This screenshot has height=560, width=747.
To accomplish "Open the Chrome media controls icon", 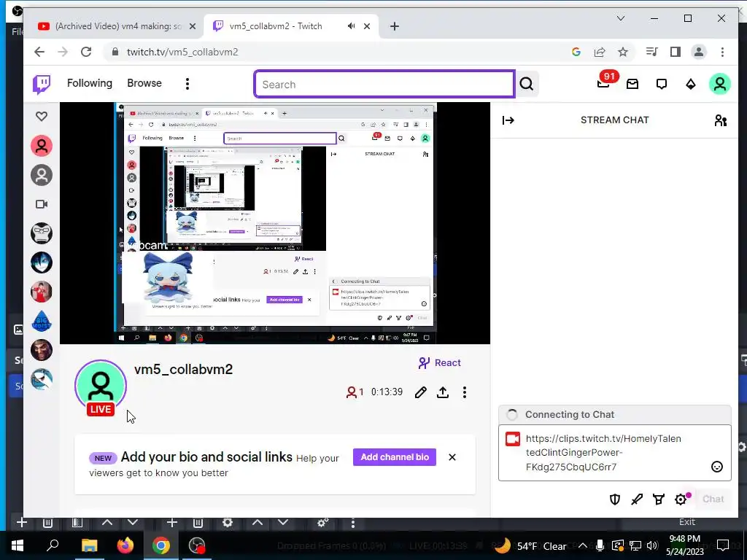I will pos(651,52).
